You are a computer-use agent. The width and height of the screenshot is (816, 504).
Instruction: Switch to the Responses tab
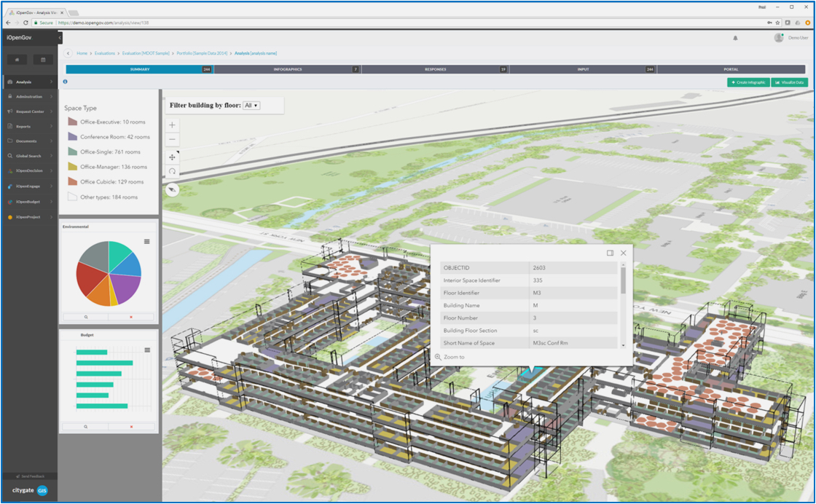(x=435, y=69)
